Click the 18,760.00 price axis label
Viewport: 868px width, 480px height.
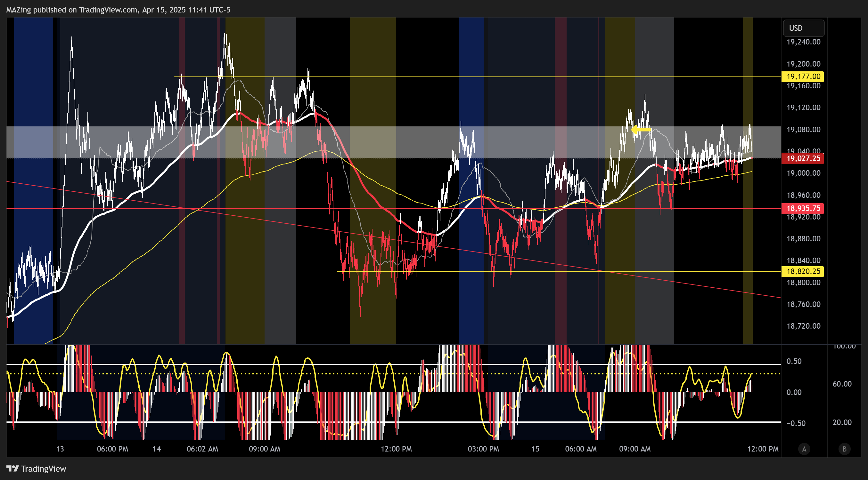click(x=803, y=304)
